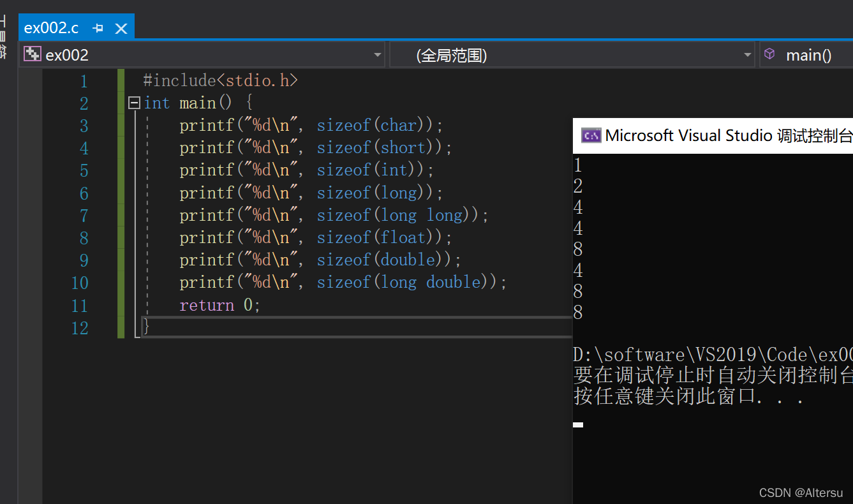
Task: Click the sizeof(double) code line
Action: 320,260
